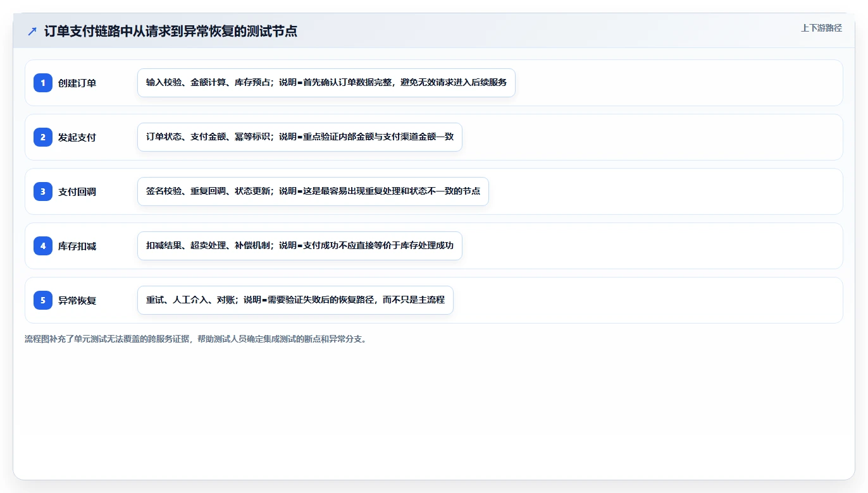Open the 扣减结果、超卖处理、补偿机制 description box
868x493 pixels.
coord(300,246)
